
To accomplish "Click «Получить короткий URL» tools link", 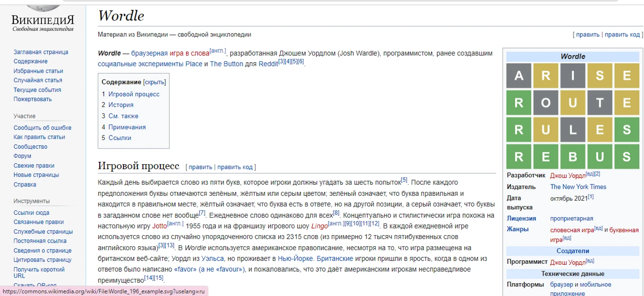I will pos(39,273).
